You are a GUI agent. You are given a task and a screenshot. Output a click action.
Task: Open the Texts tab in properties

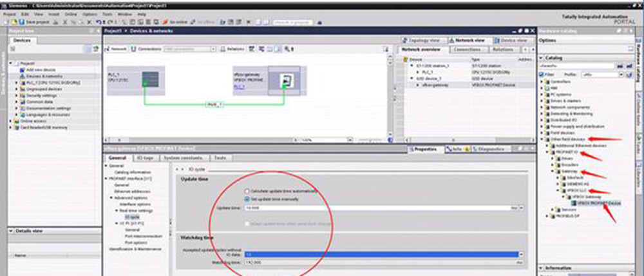tap(220, 157)
